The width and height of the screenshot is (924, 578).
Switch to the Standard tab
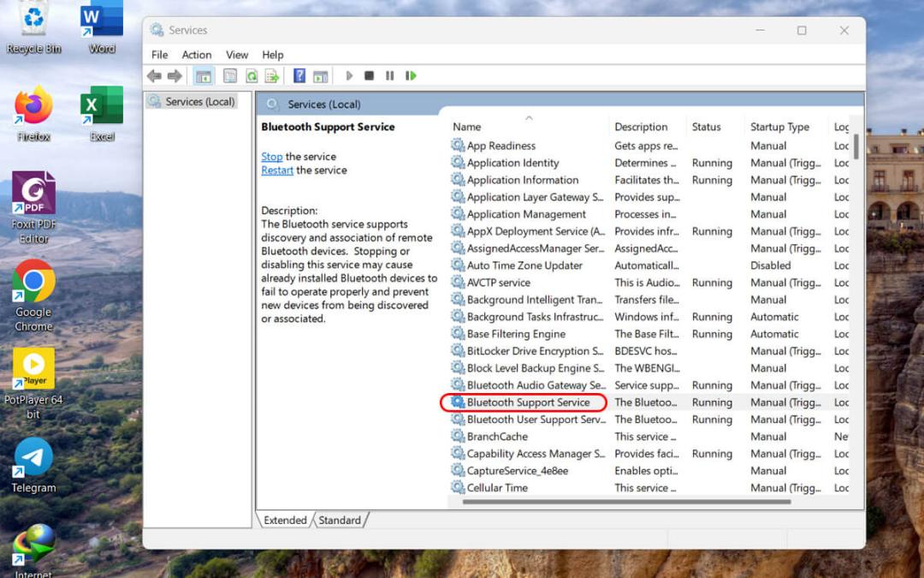click(340, 521)
